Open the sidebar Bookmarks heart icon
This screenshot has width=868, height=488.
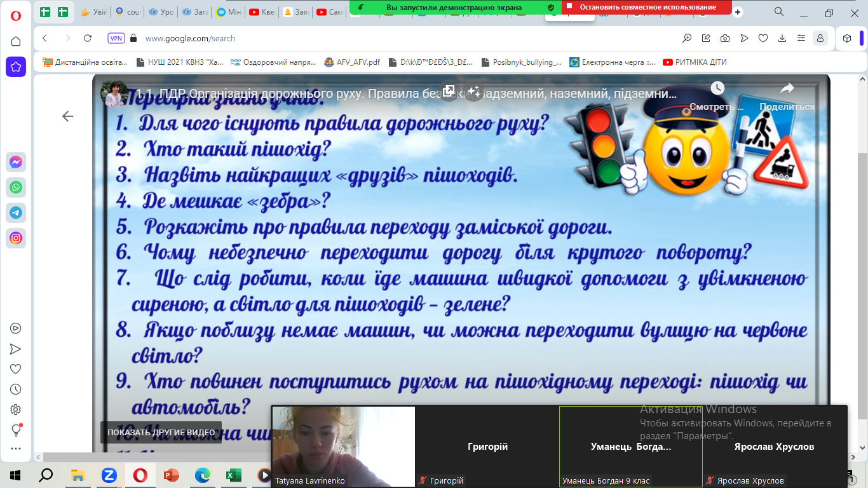coord(16,369)
